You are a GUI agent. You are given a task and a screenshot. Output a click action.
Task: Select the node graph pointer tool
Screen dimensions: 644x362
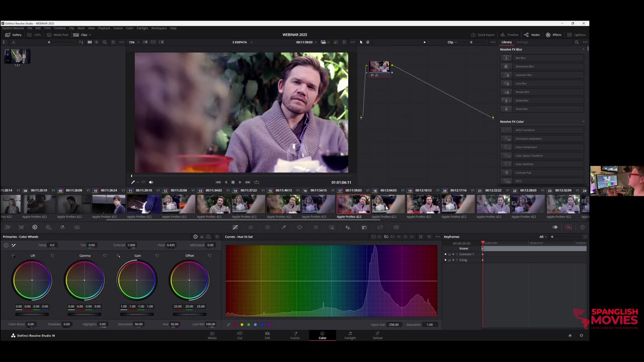coord(361,42)
